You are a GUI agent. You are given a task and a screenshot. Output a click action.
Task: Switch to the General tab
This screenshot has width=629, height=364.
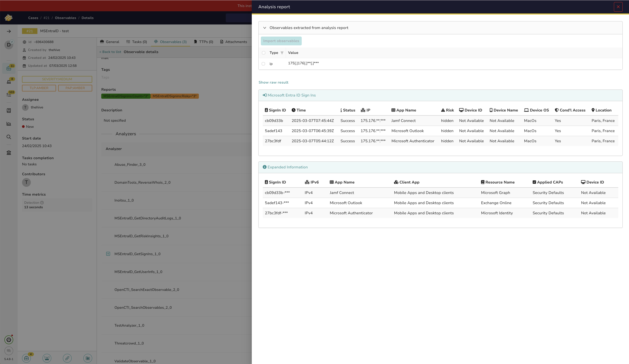(110, 42)
